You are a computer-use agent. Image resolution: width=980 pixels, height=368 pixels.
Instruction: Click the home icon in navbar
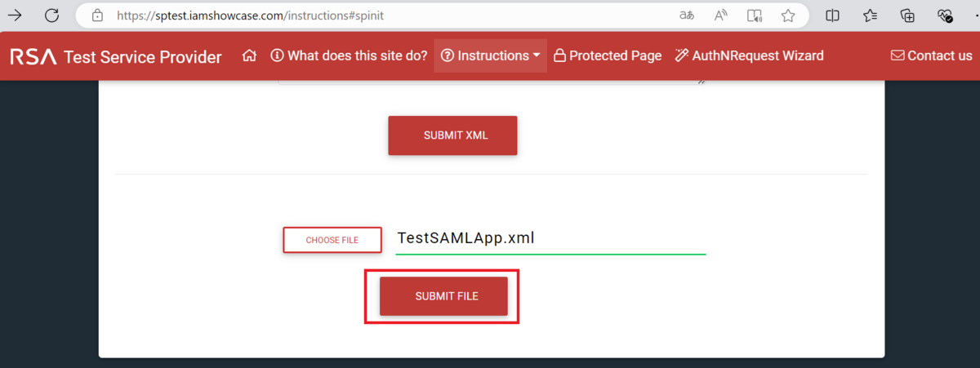pos(250,55)
